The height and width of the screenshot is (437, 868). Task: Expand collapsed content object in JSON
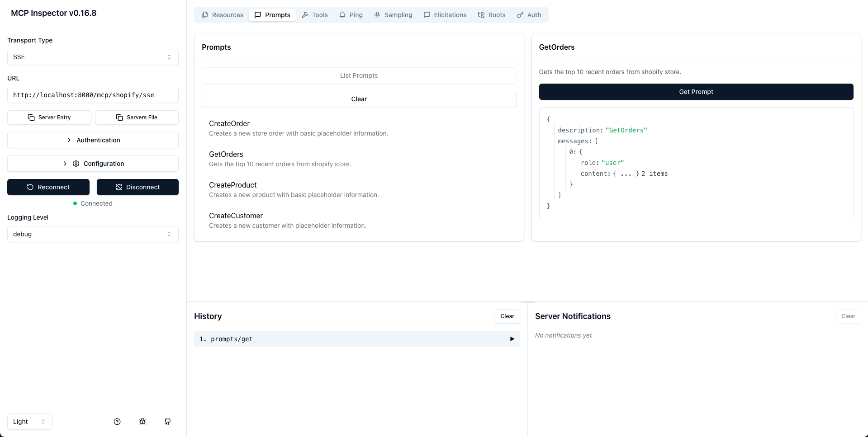click(x=626, y=174)
